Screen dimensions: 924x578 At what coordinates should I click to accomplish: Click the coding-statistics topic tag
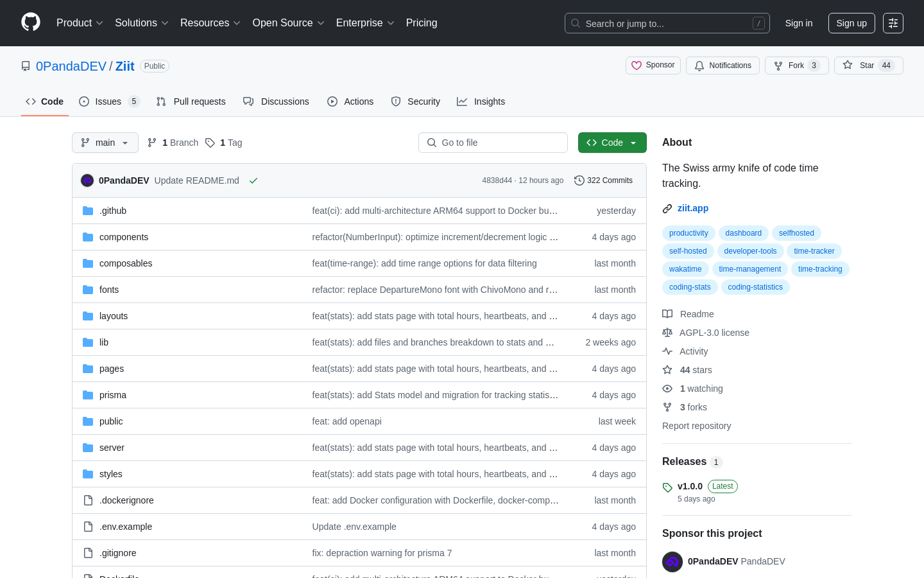(755, 287)
